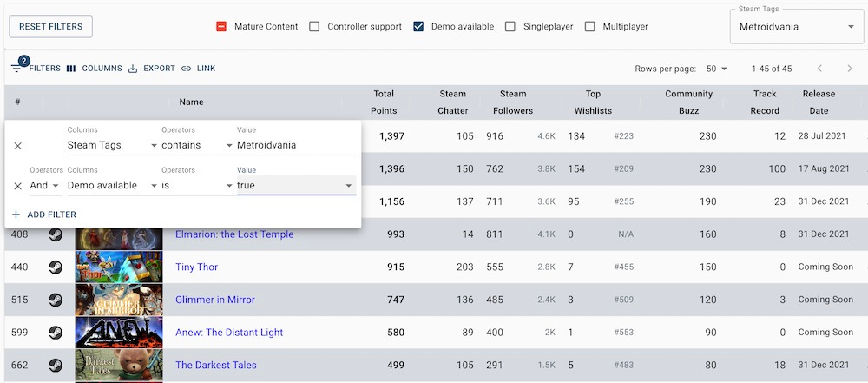Click Steam icon in Glimmer in Mirror row

(55, 300)
